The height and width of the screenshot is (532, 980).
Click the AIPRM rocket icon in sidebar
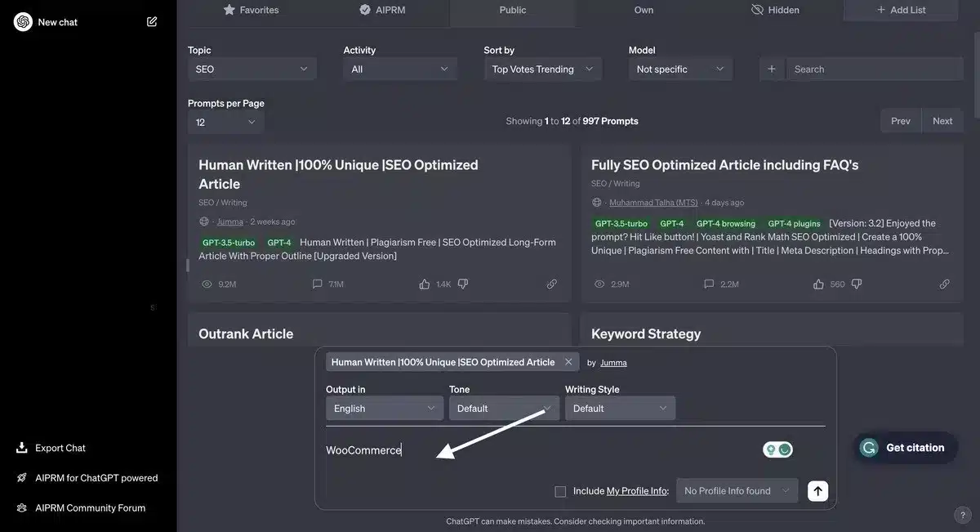point(22,478)
